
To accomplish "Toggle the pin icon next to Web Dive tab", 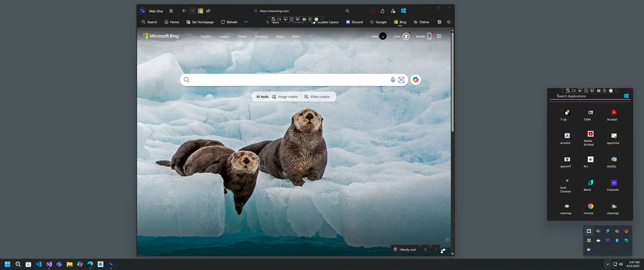I will (171, 11).
